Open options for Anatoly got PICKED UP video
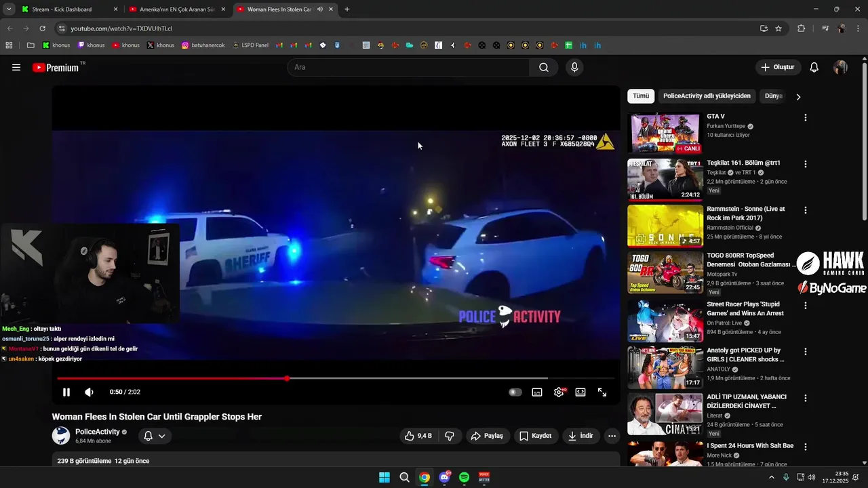The height and width of the screenshot is (488, 868). pos(806,352)
